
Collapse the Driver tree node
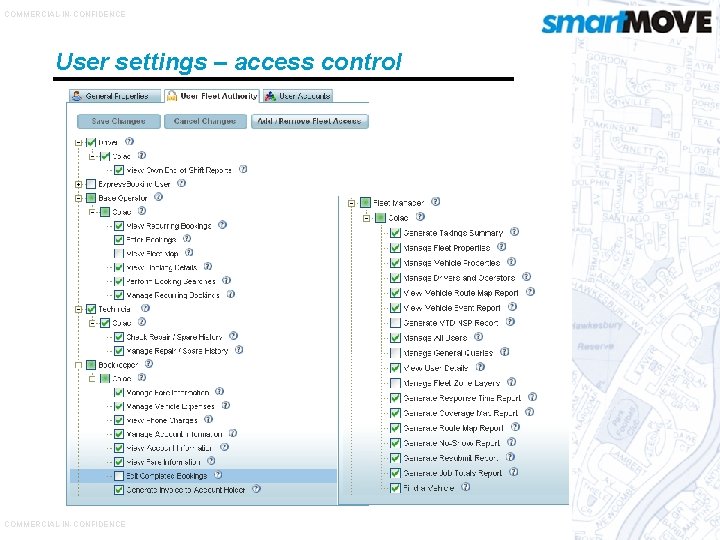tap(79, 143)
